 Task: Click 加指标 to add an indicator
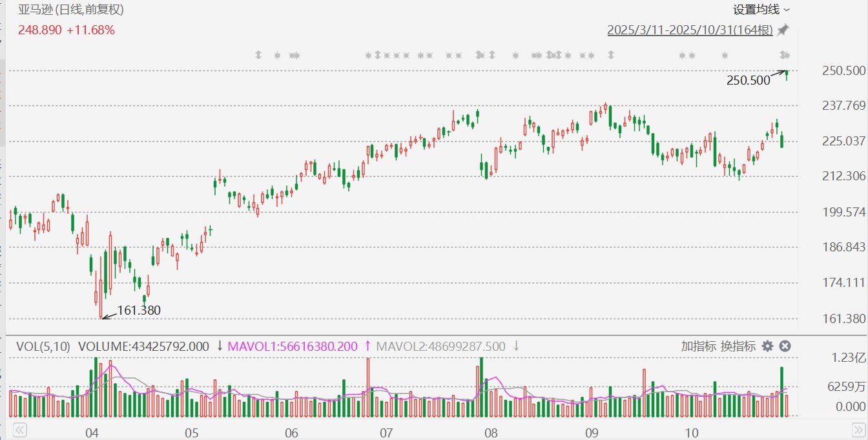699,346
